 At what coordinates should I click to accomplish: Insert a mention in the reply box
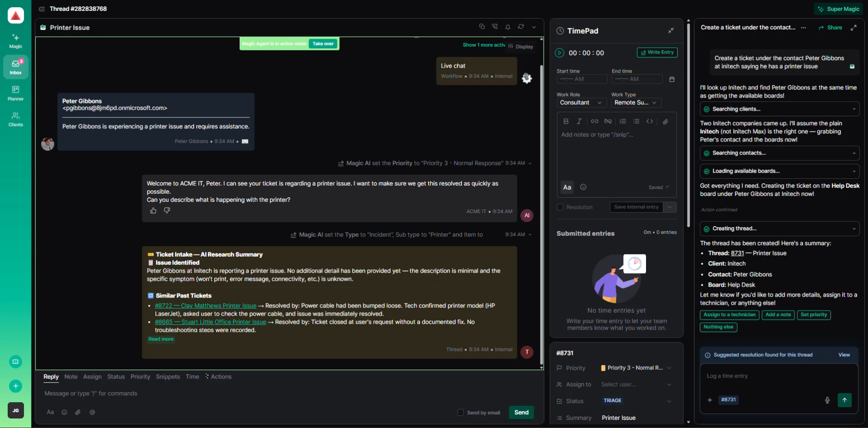pos(92,412)
